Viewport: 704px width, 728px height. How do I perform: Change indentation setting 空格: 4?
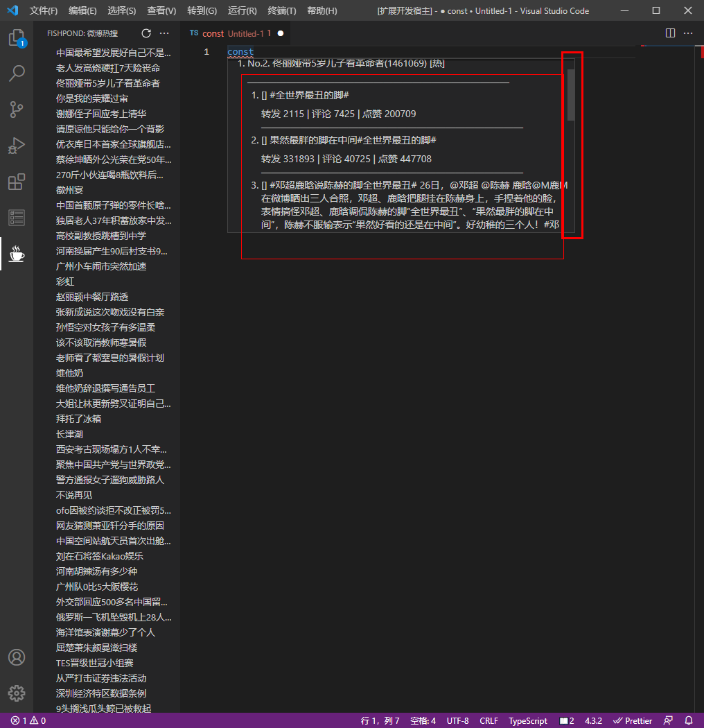point(423,720)
